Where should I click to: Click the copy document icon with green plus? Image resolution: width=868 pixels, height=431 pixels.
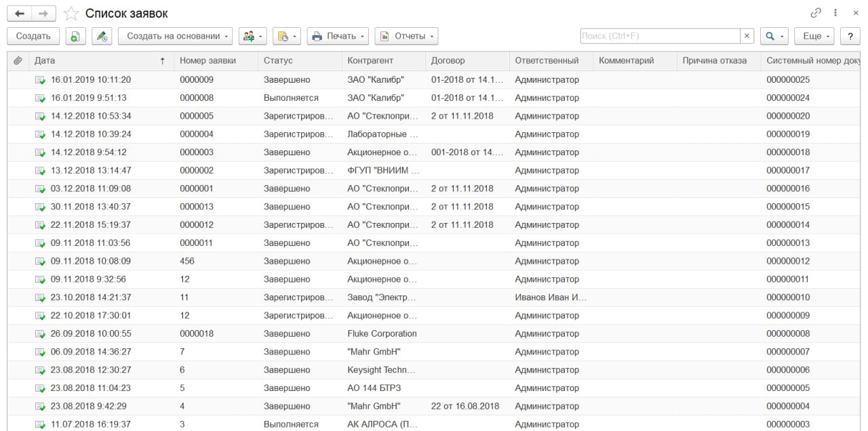pos(75,36)
